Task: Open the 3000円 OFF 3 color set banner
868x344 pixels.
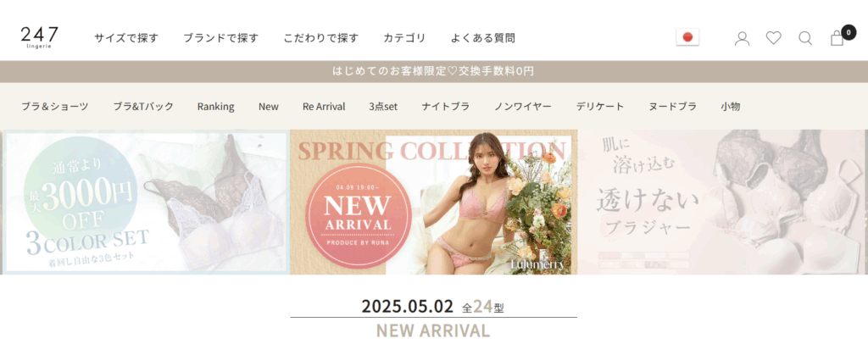Action: [x=146, y=202]
